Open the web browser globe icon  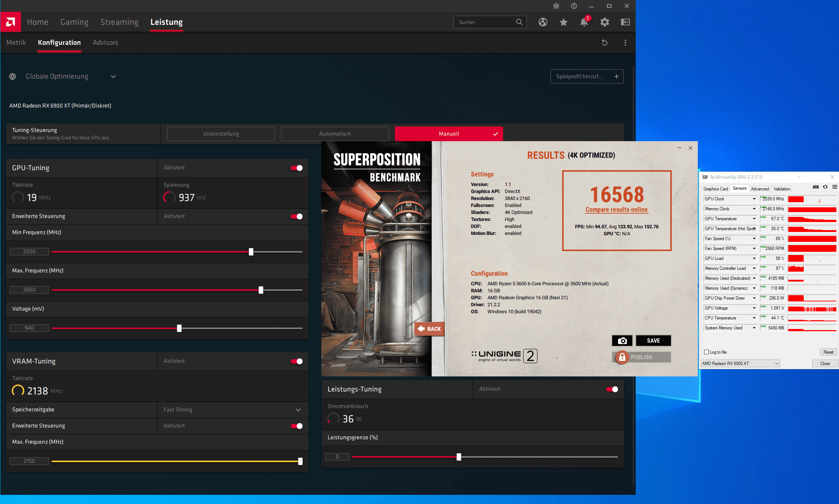[543, 22]
